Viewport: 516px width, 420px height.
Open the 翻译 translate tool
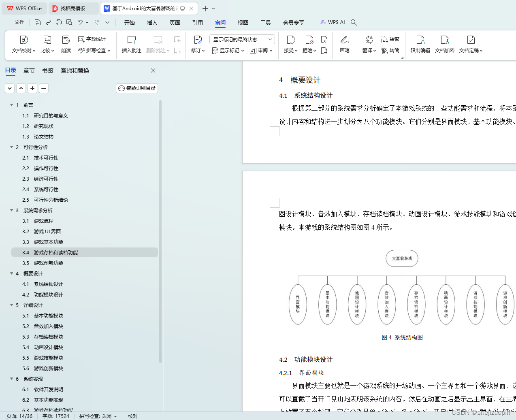click(369, 44)
